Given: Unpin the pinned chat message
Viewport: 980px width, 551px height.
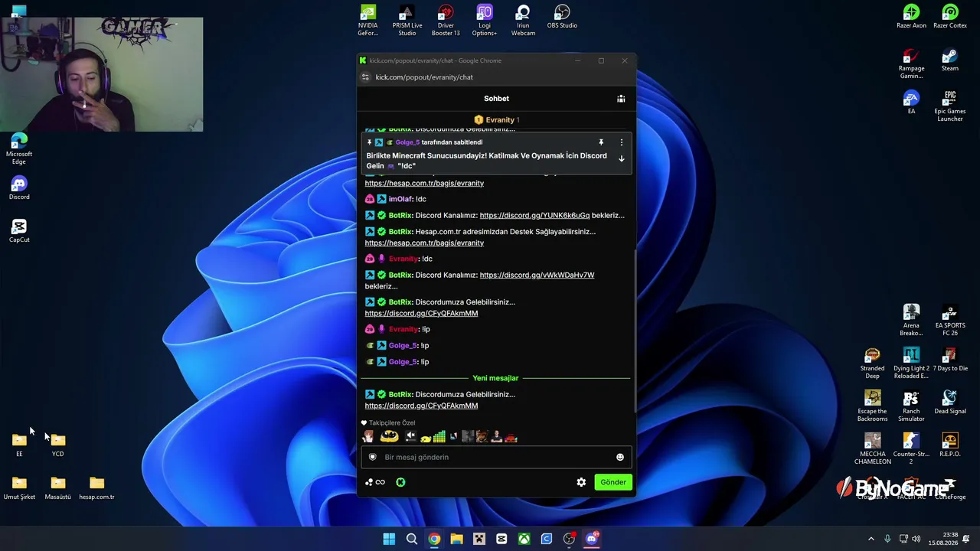Looking at the screenshot, I should point(601,142).
